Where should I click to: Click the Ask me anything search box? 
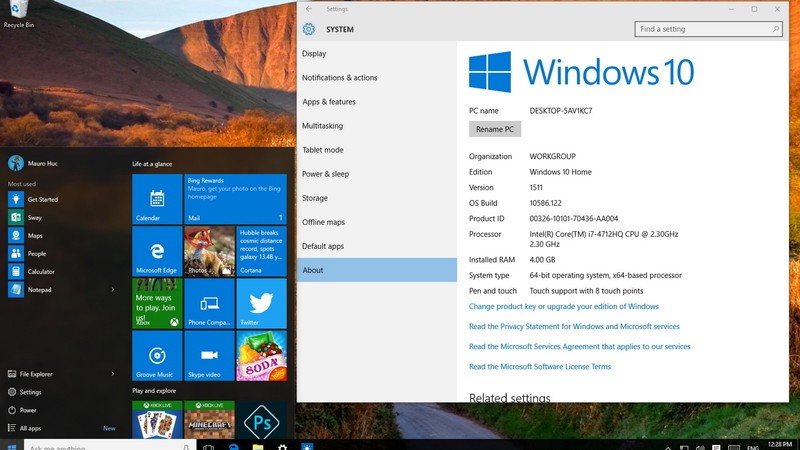point(110,445)
